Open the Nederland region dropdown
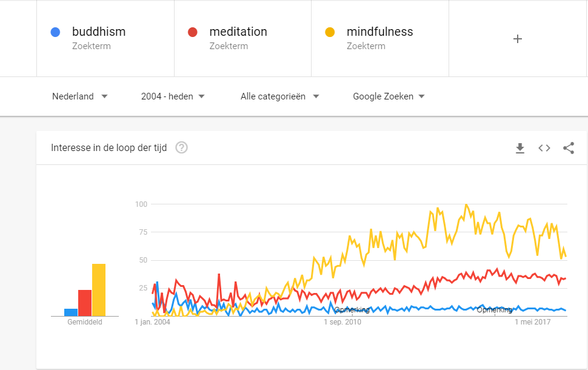 coord(80,96)
